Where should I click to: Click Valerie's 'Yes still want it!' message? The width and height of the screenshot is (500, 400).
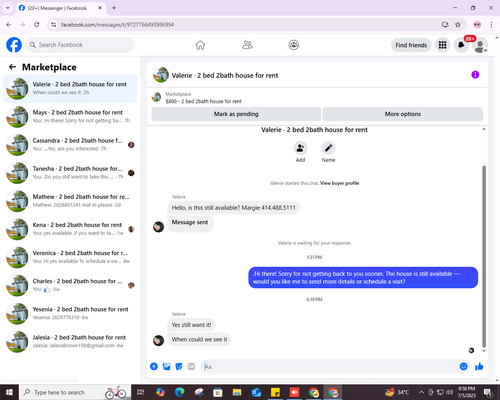[x=191, y=325]
